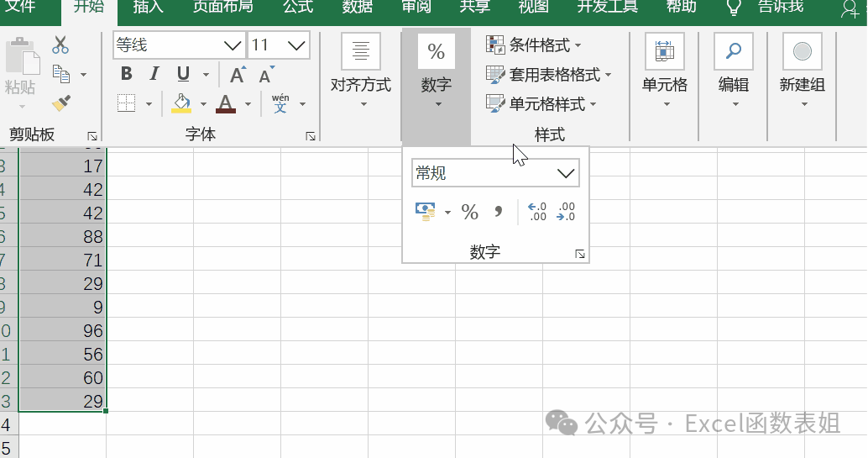Open number format dialog launcher

(580, 254)
